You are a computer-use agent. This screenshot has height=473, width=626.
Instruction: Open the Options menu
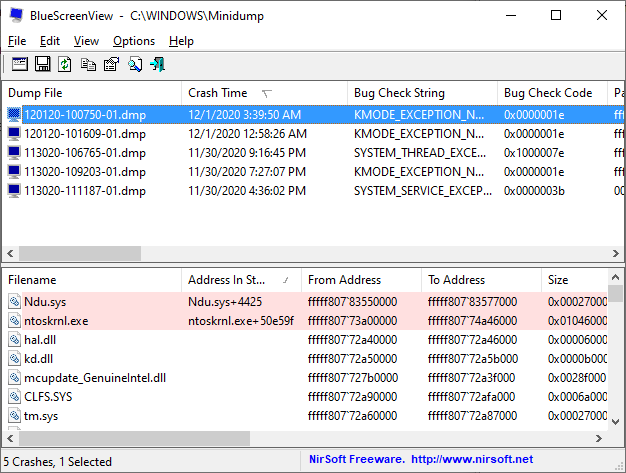click(x=134, y=41)
